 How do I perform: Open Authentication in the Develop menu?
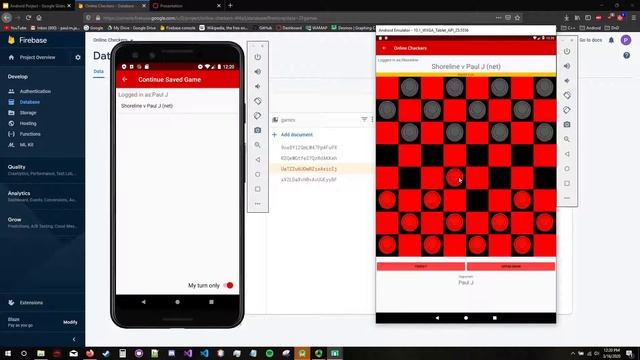click(35, 91)
